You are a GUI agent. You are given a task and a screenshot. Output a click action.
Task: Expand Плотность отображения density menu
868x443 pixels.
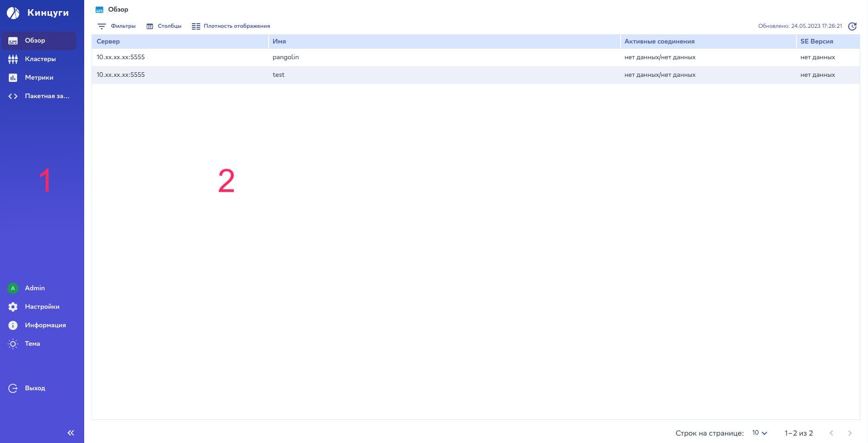pos(231,26)
